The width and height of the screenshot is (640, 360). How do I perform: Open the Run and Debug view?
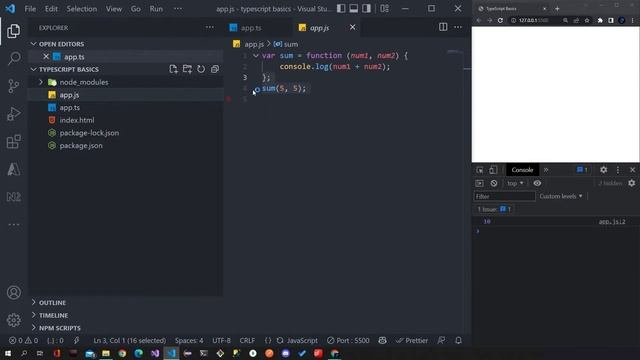13,114
